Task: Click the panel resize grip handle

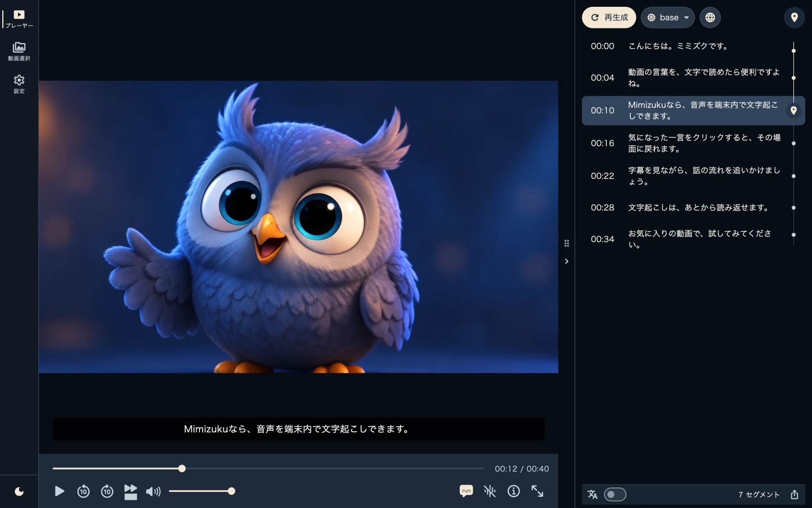Action: [x=567, y=243]
